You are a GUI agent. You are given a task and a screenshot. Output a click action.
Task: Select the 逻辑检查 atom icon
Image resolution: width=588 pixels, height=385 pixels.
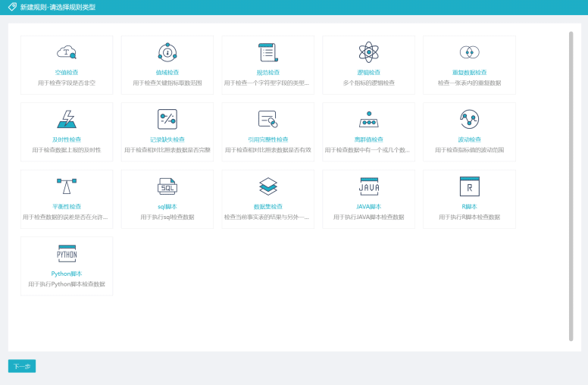[x=368, y=52]
